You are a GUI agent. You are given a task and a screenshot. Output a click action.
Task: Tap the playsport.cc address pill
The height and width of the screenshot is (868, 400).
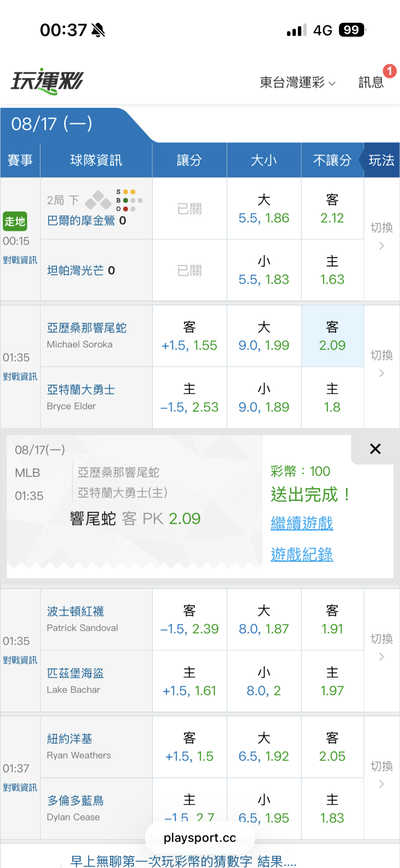[200, 838]
